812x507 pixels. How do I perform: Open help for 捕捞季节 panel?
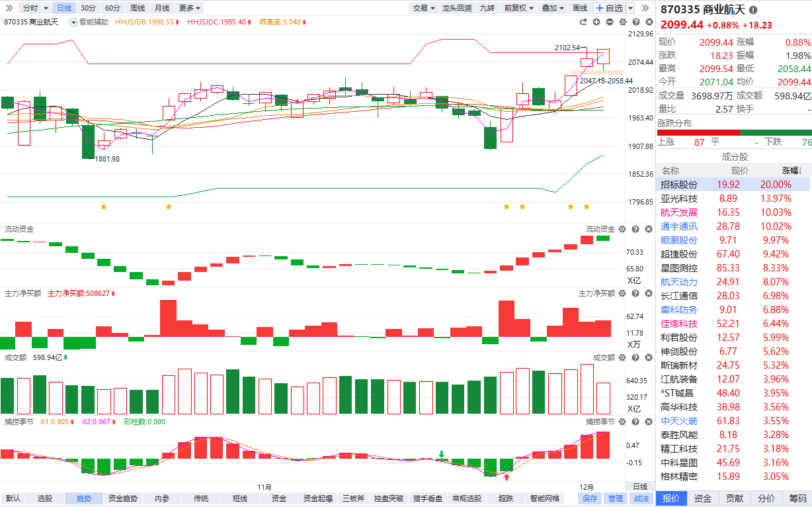635,422
